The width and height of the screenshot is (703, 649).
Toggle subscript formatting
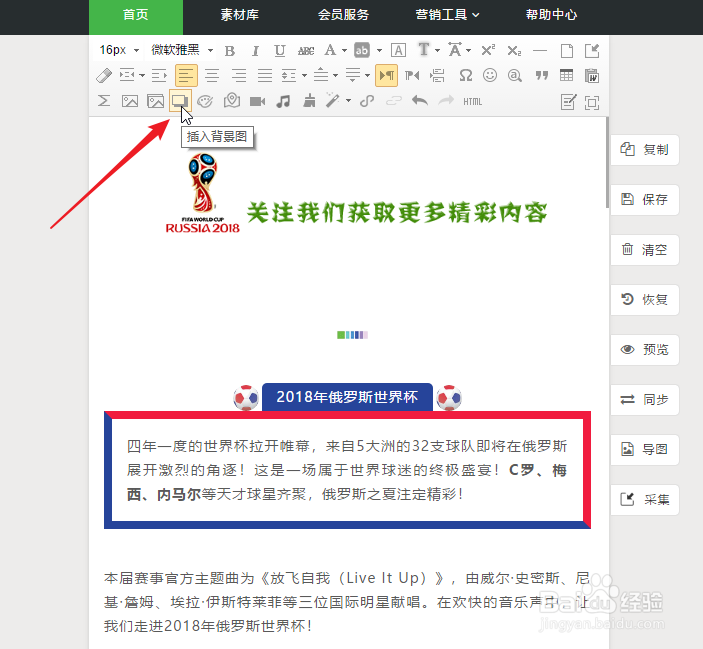[x=514, y=51]
